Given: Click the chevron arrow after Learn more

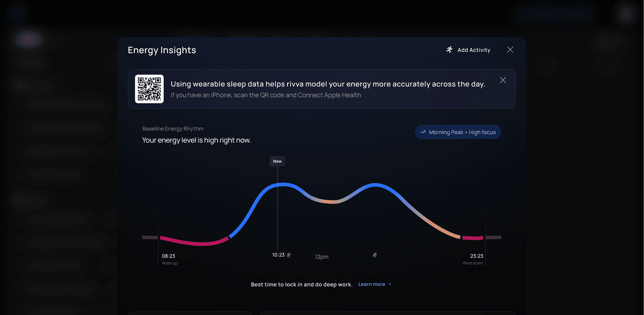Looking at the screenshot, I should coord(390,284).
